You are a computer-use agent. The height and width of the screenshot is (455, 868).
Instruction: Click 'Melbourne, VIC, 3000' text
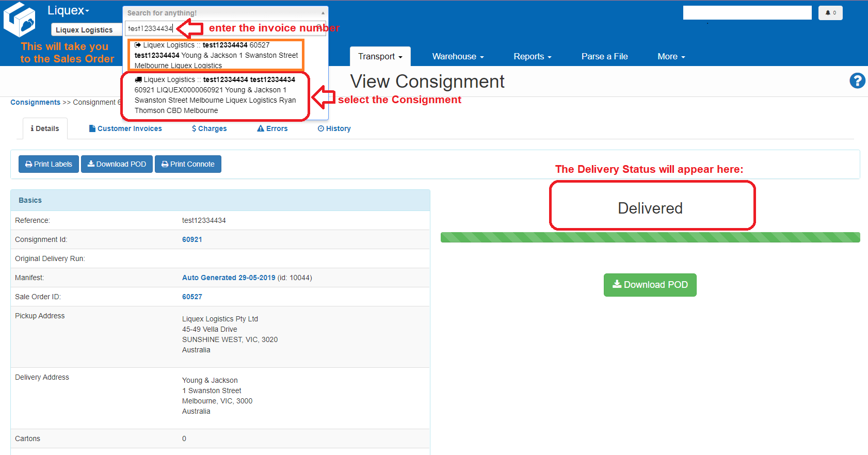217,401
